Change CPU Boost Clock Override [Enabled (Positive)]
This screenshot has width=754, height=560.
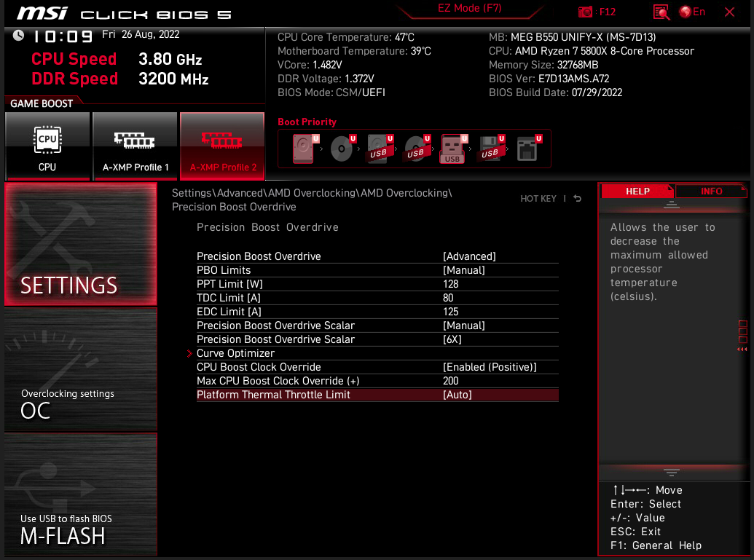[x=490, y=367]
